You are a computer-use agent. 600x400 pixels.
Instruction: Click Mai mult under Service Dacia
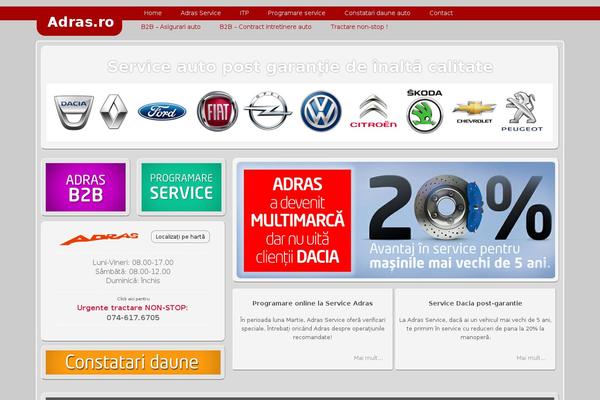click(x=531, y=358)
